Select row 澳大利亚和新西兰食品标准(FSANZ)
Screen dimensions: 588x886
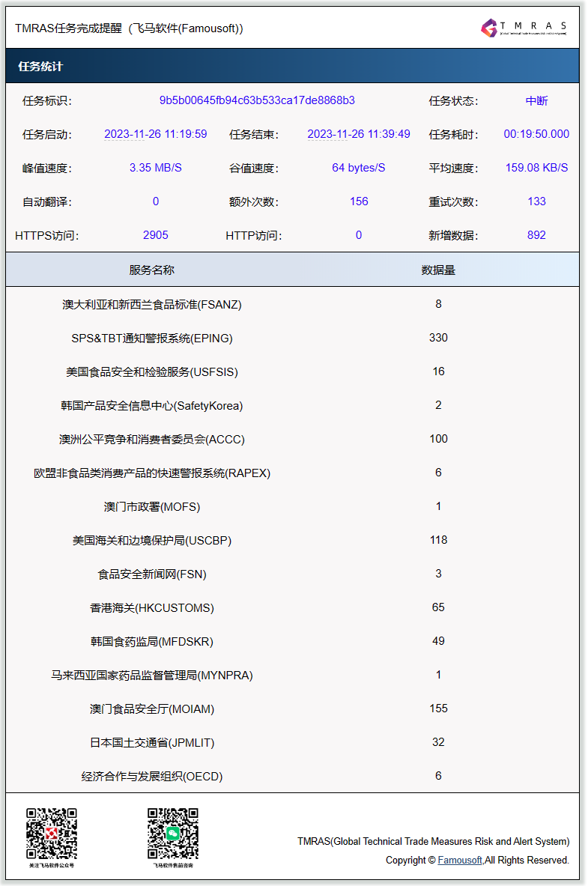292,304
